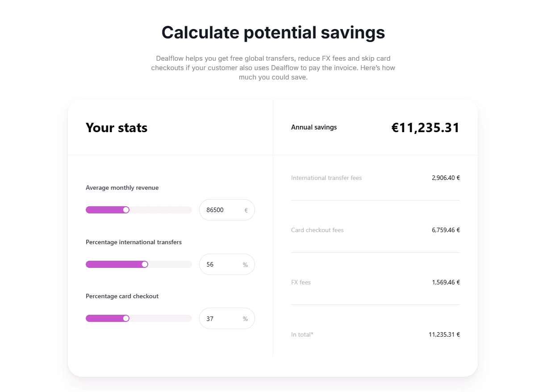Focus the international transfers input showing 56

click(219, 264)
